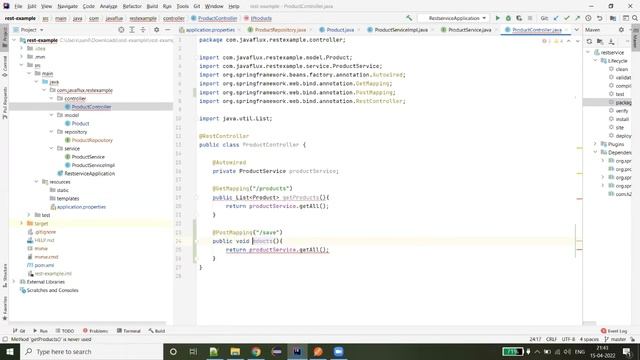This screenshot has width=640, height=360.
Task: Select opened file target icon in Project panel
Action: coord(121,30)
